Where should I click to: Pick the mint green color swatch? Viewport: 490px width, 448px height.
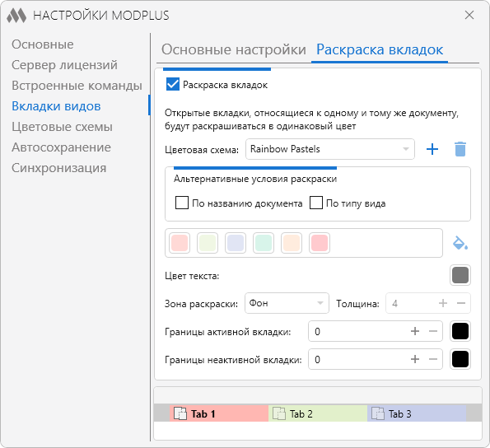(x=264, y=243)
